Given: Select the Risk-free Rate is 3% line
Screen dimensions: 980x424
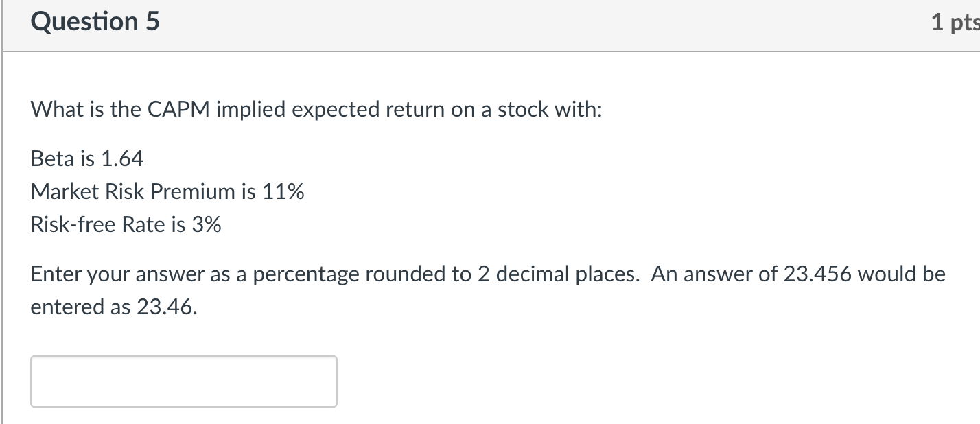Looking at the screenshot, I should point(125,224).
